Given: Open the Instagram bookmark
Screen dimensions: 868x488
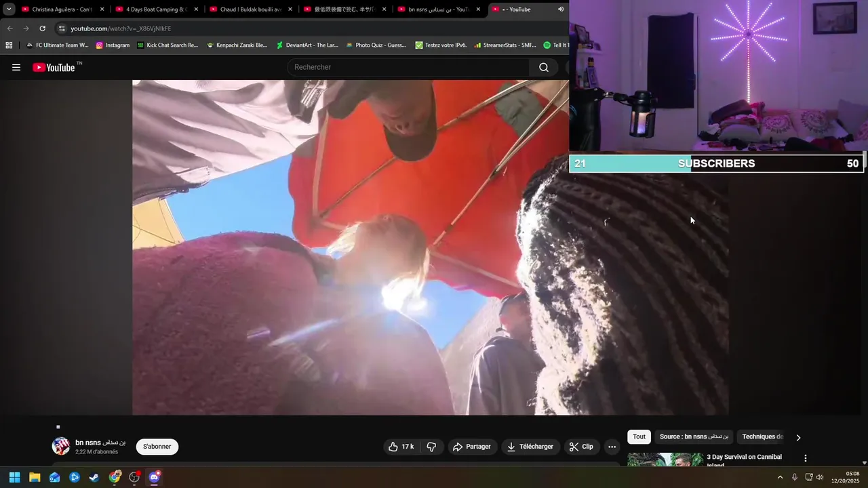Looking at the screenshot, I should (113, 45).
